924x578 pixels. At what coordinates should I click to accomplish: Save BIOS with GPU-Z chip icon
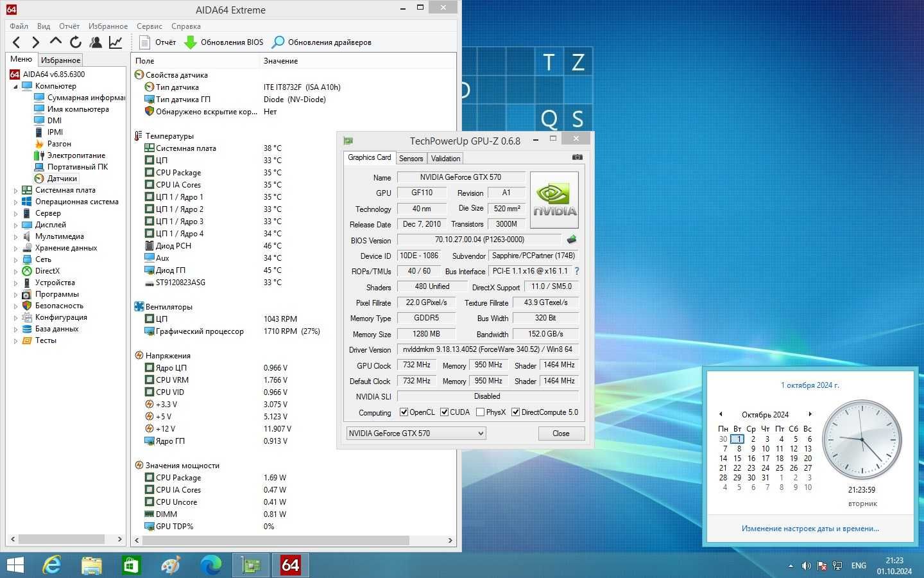[571, 240]
